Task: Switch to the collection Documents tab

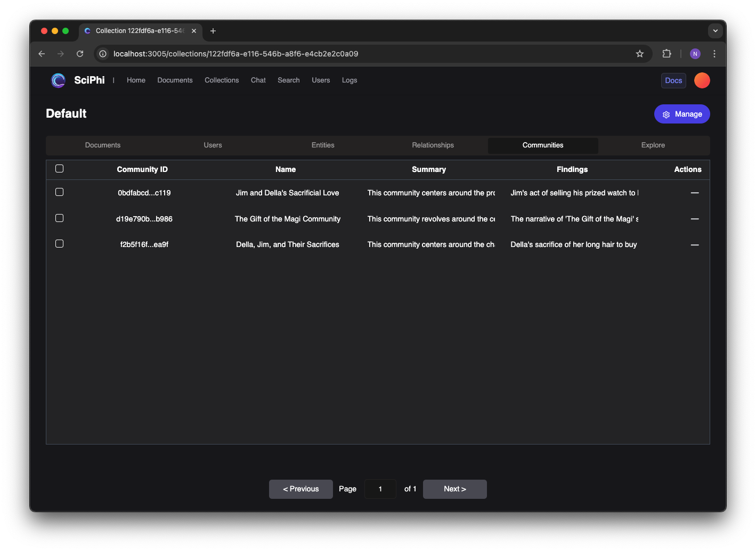Action: [103, 145]
